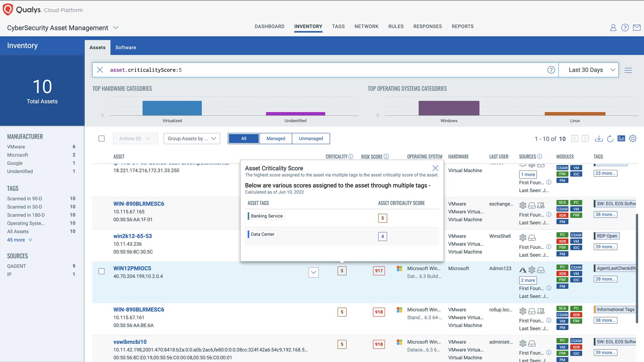Screen dimensions: 644x362
Task: Click the Banking Service asset tag
Action: point(266,216)
